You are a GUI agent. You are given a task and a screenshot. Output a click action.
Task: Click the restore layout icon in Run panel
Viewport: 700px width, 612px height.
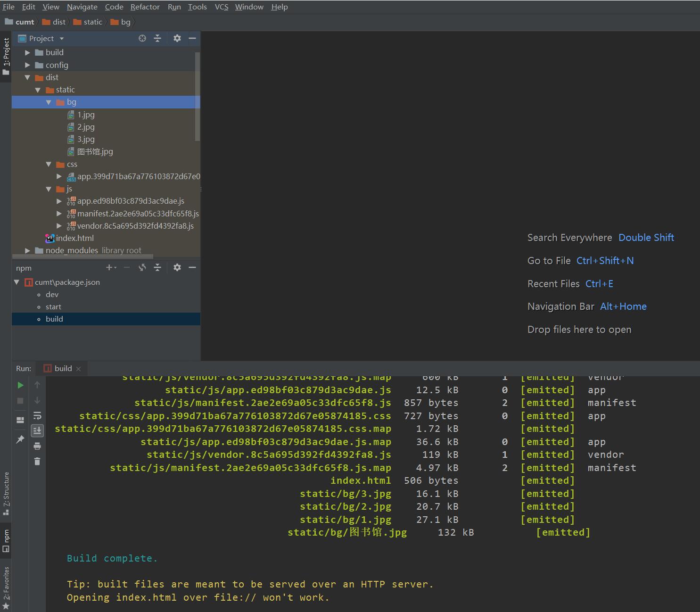tap(20, 420)
